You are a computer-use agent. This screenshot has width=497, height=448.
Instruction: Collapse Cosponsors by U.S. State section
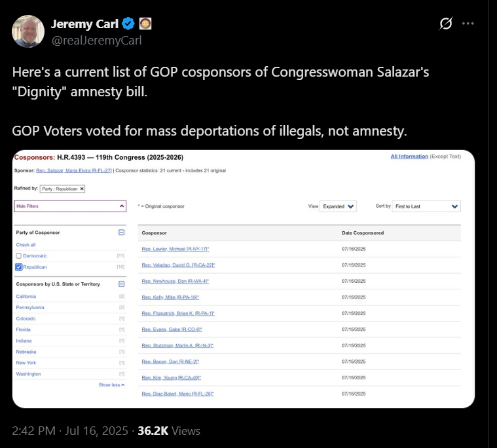121,284
